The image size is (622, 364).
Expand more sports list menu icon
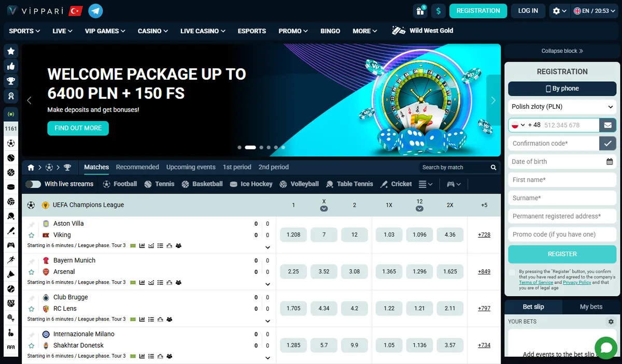click(425, 184)
